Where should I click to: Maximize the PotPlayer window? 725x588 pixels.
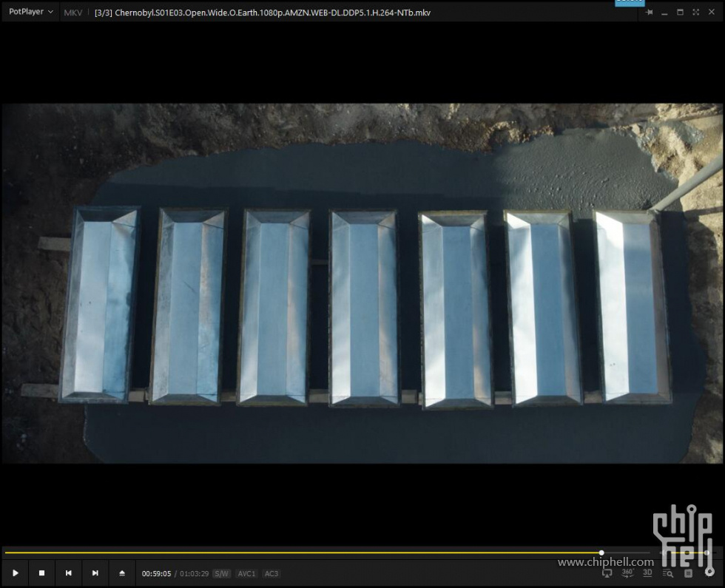point(680,13)
